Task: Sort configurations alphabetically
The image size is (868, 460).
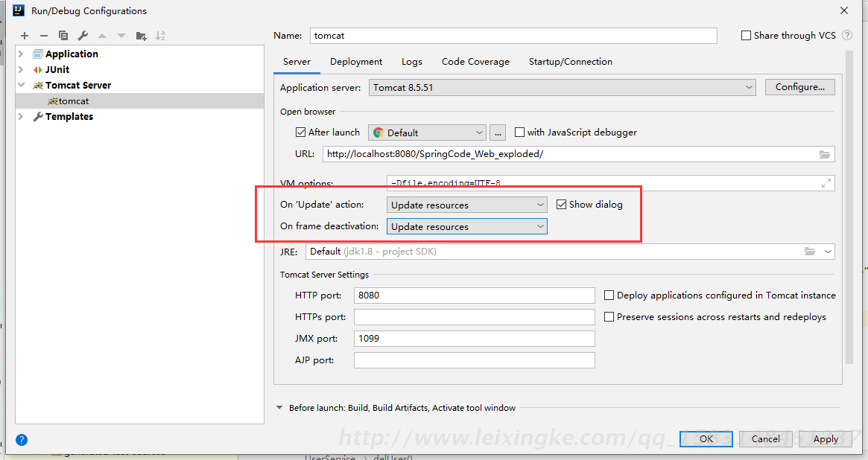Action: [x=160, y=36]
